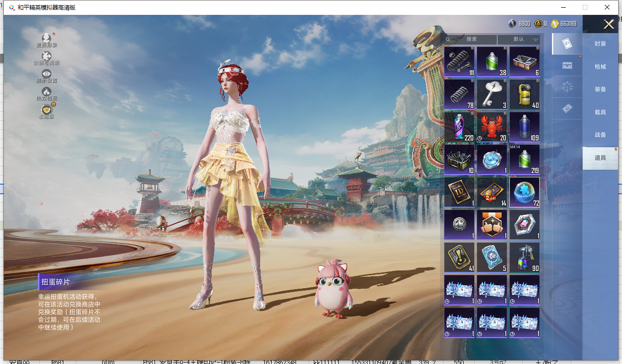
Task: Expand the 默认 sort dropdown
Action: [519, 39]
